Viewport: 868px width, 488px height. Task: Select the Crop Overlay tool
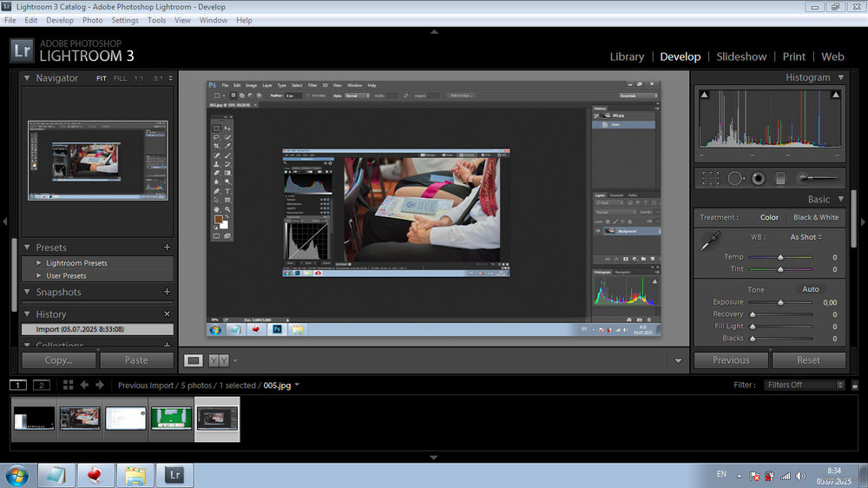coord(710,178)
